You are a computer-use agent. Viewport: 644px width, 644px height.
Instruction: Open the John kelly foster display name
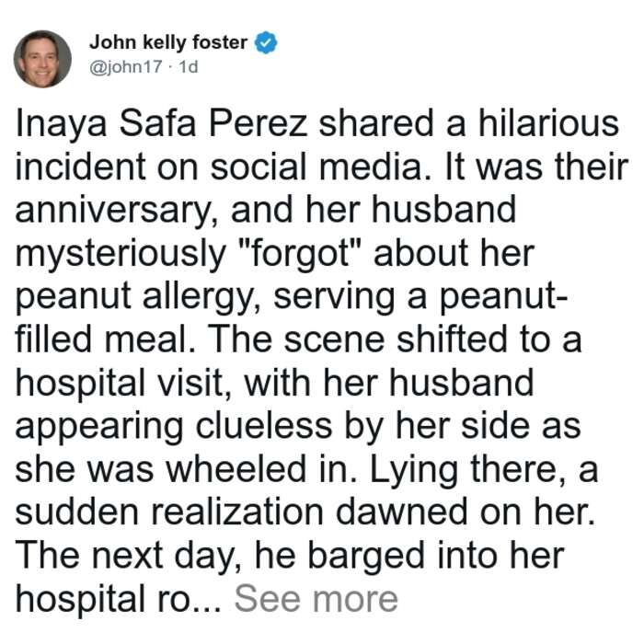pos(168,42)
